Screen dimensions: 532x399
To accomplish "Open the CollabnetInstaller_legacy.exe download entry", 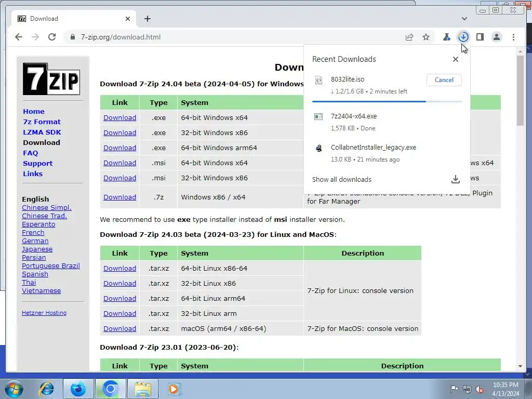I will coord(387,153).
